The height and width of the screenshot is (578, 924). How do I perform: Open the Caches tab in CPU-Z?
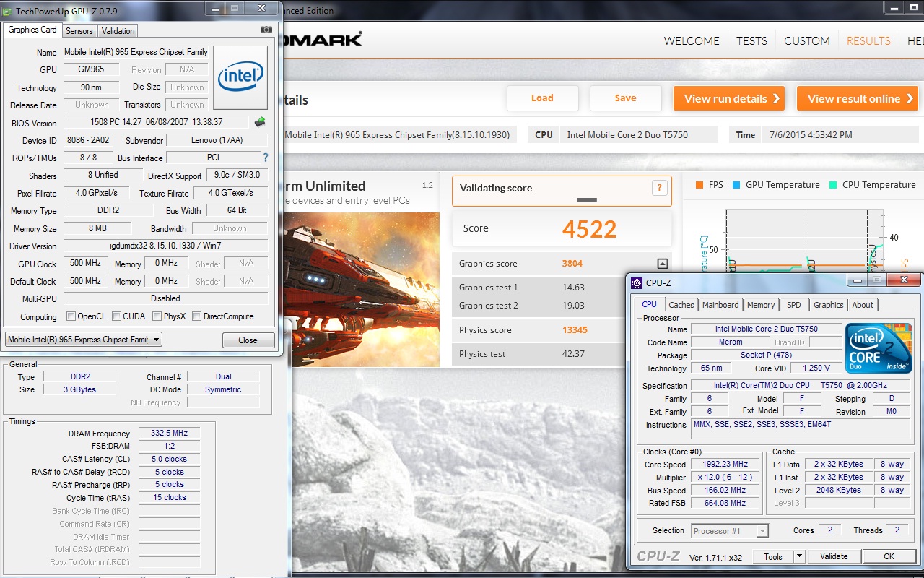point(681,305)
